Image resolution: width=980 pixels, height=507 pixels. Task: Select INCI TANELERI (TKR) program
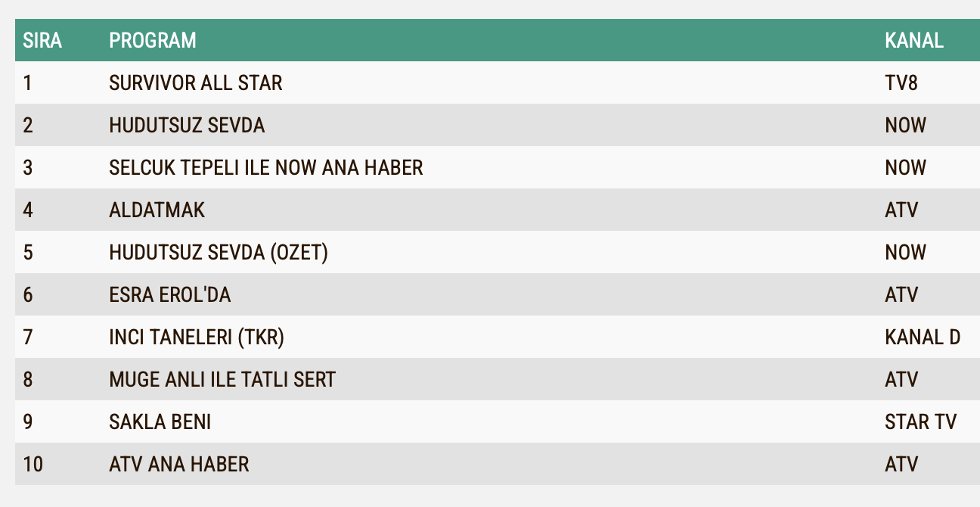point(196,337)
